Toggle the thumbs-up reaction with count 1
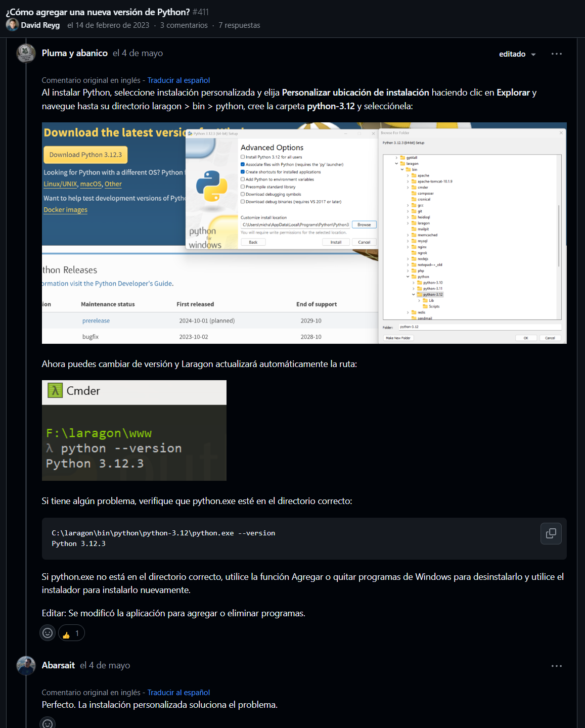Screen dimensions: 585x728 point(71,633)
